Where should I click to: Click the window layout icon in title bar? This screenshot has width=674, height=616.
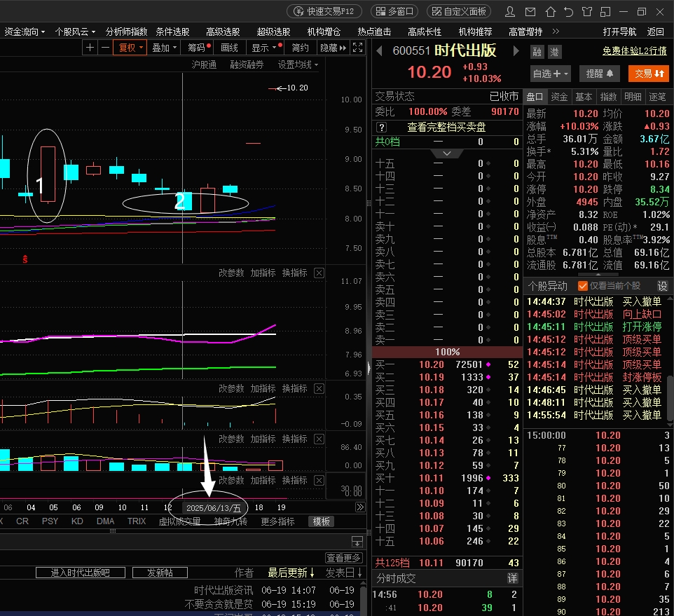pyautogui.click(x=605, y=12)
